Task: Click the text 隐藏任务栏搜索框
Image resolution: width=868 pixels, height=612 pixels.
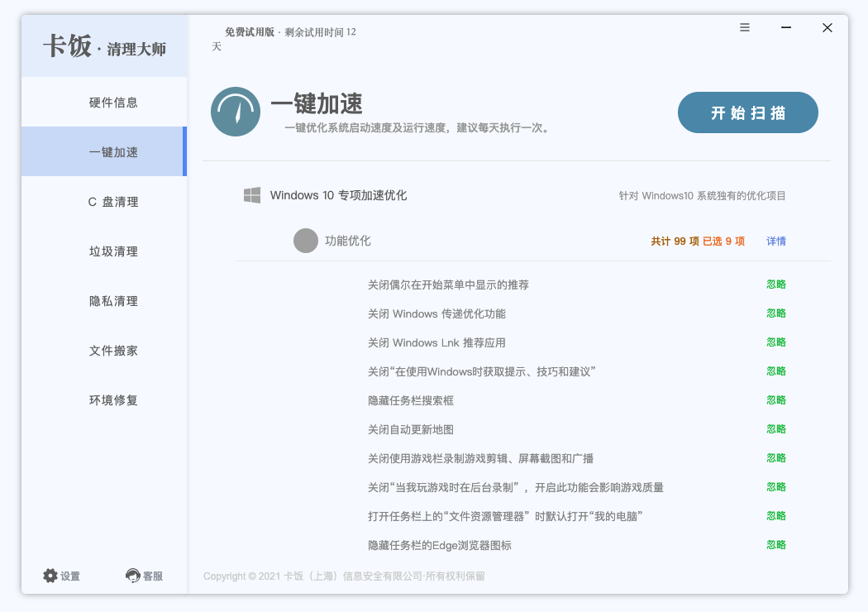Action: tap(411, 400)
